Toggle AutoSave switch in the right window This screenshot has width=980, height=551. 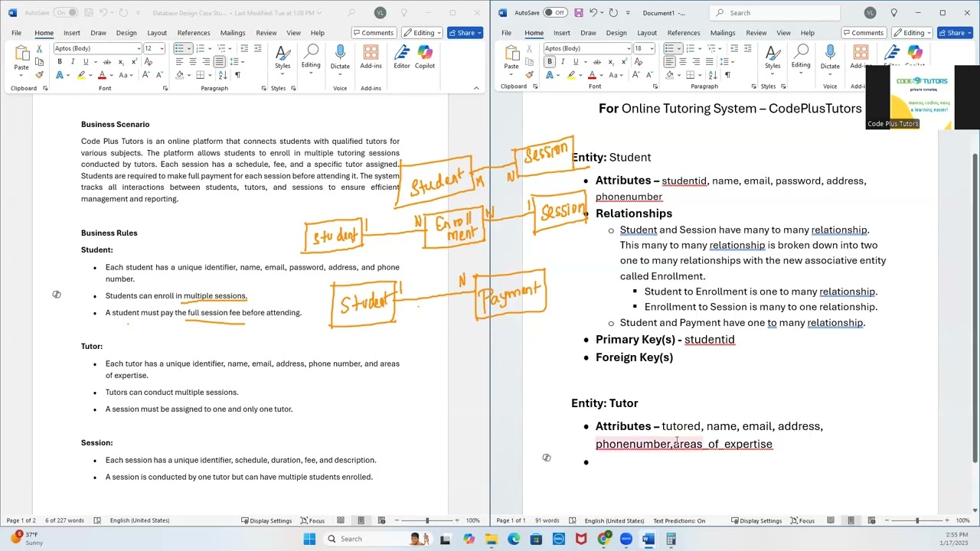point(555,13)
